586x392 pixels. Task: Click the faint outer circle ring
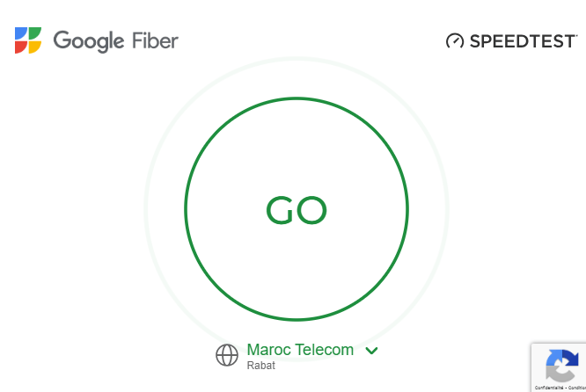[x=297, y=59]
